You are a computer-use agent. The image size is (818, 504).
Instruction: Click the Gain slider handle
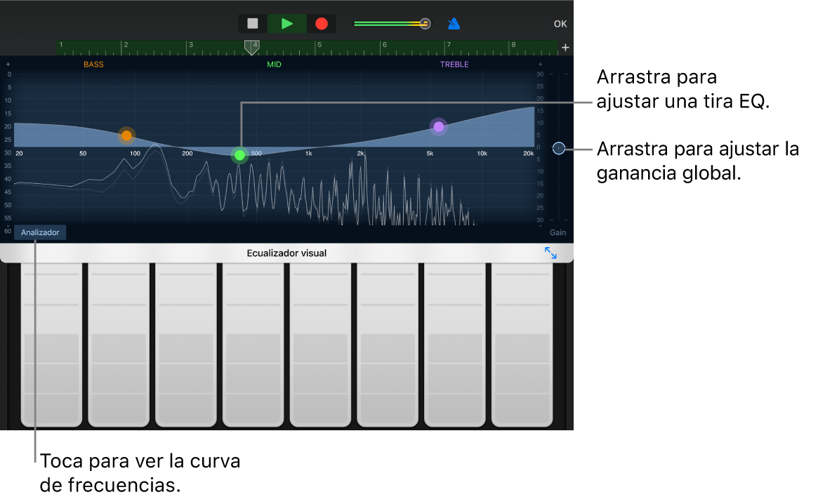pos(558,148)
